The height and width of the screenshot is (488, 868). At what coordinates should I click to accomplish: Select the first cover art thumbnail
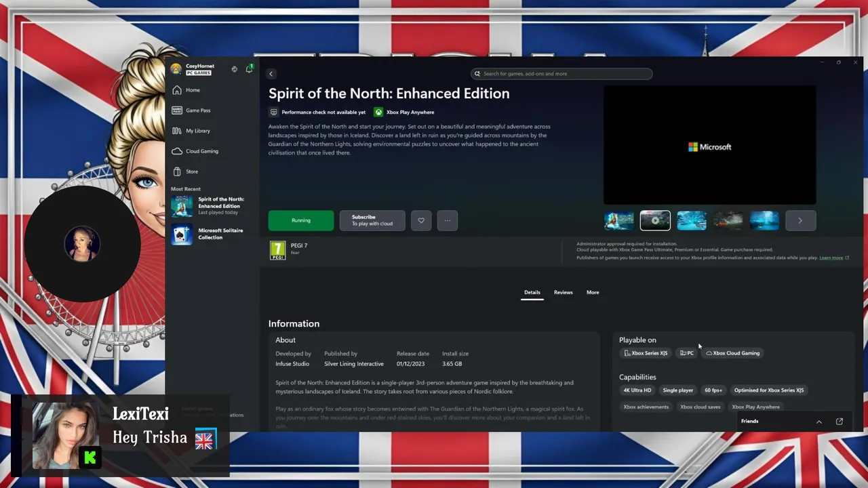[619, 220]
